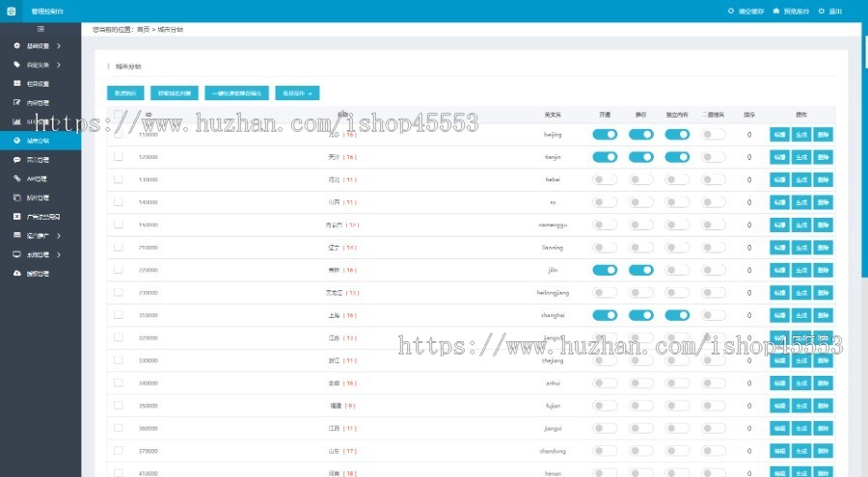This screenshot has width=868, height=477.
Task: Click the stacked pages icon in sidebar
Action: 16,197
